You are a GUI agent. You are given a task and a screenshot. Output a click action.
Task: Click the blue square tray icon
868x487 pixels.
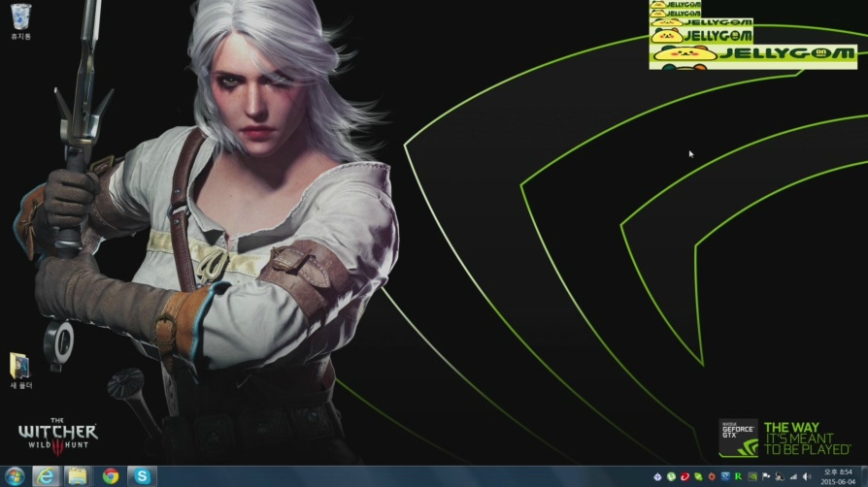tap(725, 476)
